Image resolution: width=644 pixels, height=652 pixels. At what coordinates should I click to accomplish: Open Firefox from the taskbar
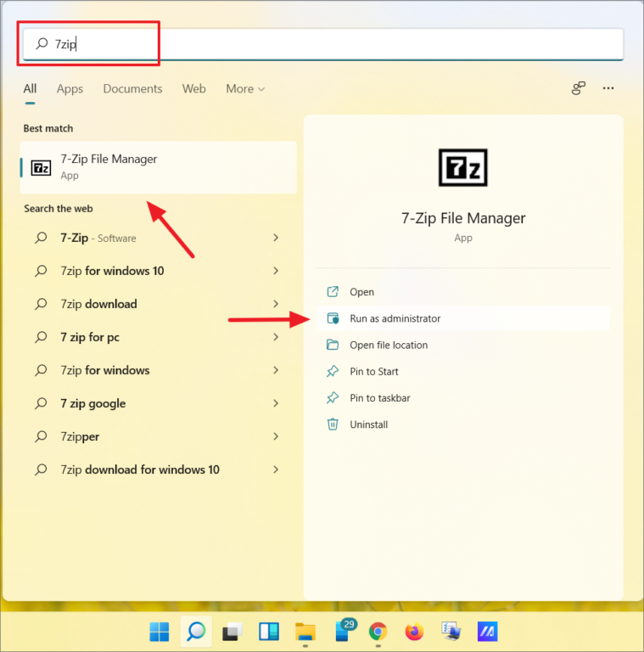point(414,632)
